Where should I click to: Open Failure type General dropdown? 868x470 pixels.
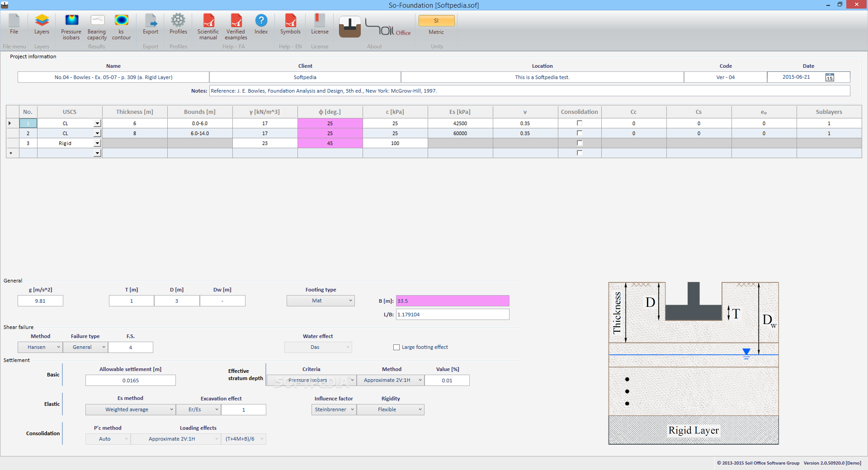point(85,347)
